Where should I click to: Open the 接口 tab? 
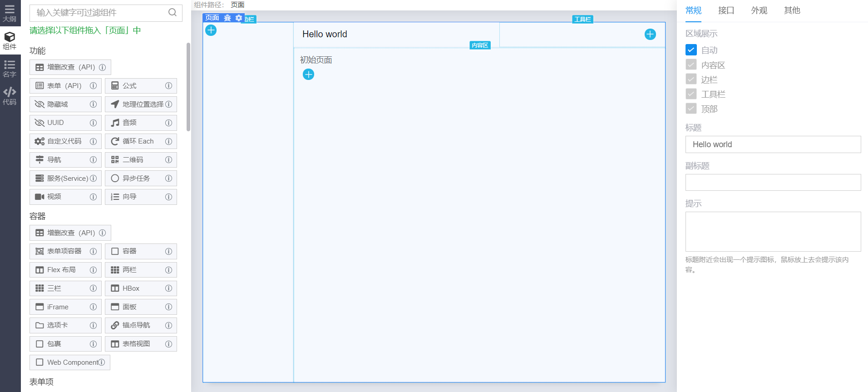pos(726,10)
